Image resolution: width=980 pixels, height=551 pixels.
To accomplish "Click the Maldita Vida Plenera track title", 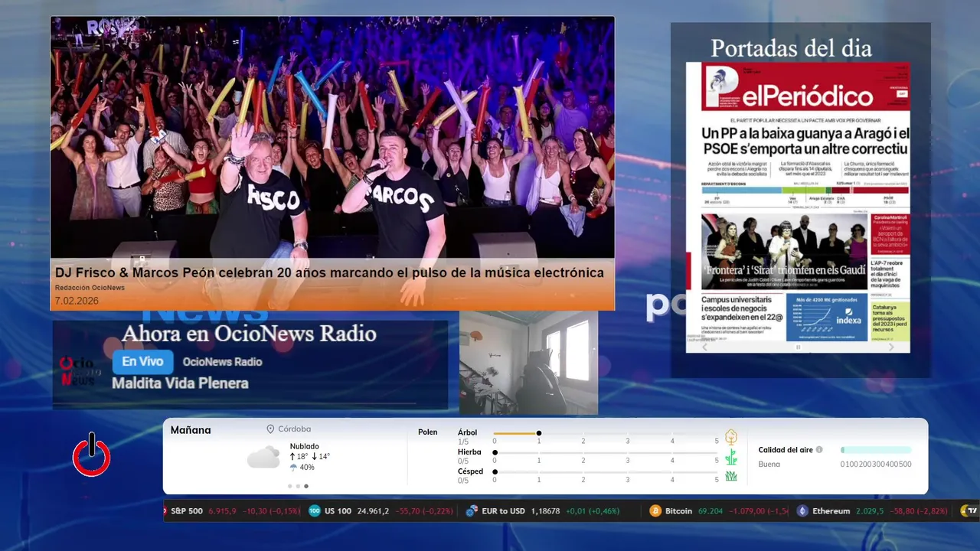I will click(180, 383).
